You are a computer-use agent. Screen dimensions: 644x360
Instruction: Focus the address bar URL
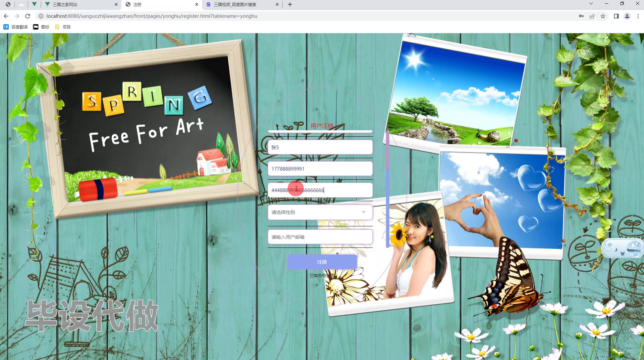pyautogui.click(x=152, y=16)
